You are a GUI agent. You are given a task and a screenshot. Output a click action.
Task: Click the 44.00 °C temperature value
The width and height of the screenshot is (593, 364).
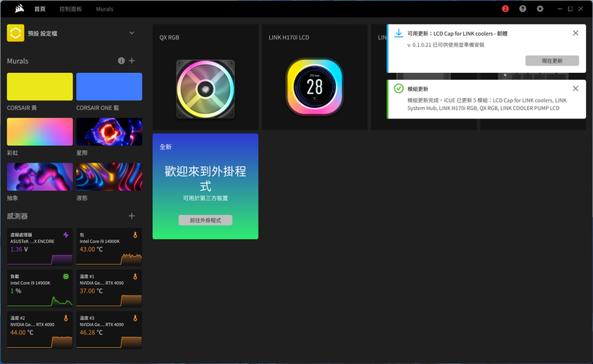point(21,333)
